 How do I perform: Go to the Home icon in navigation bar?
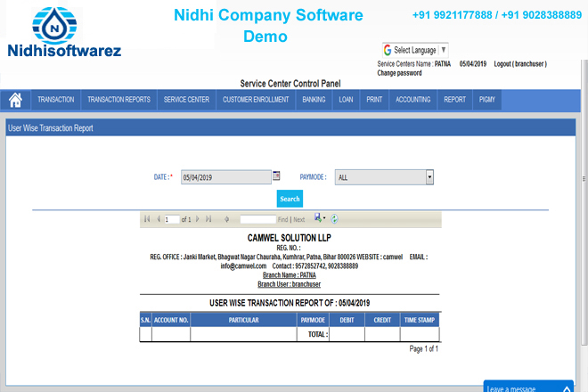[x=15, y=100]
